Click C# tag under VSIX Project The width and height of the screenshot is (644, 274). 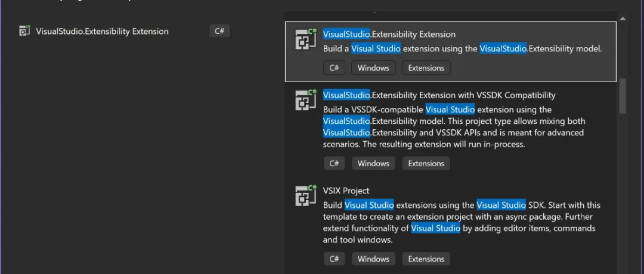click(334, 259)
